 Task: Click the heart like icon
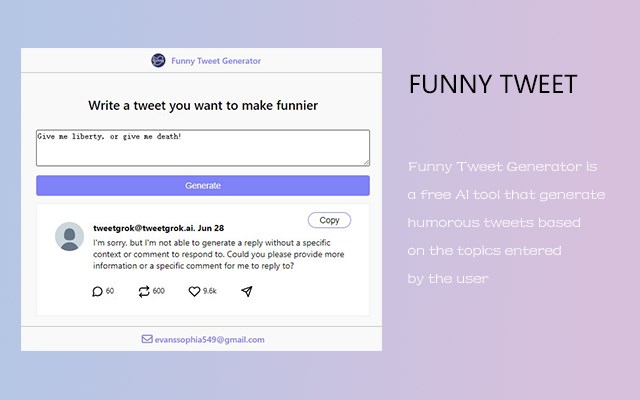click(x=194, y=291)
